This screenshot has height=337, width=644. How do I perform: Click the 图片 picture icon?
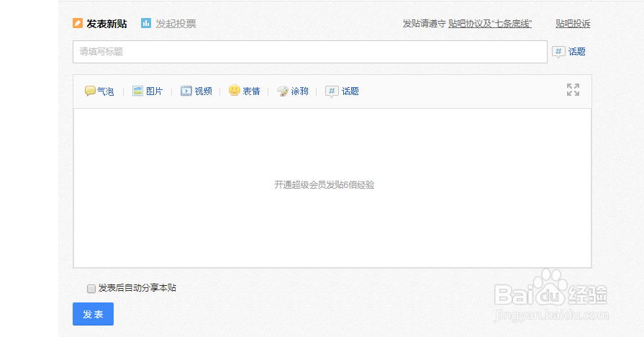click(x=137, y=91)
